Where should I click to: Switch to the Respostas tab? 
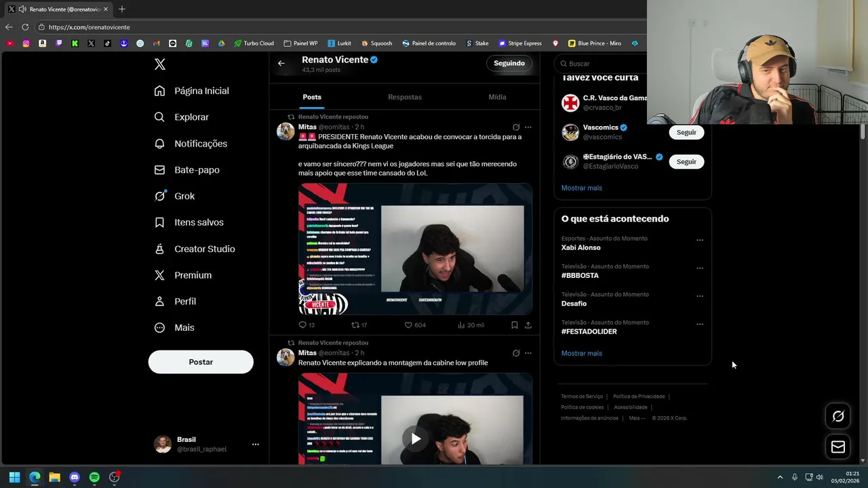tap(405, 97)
